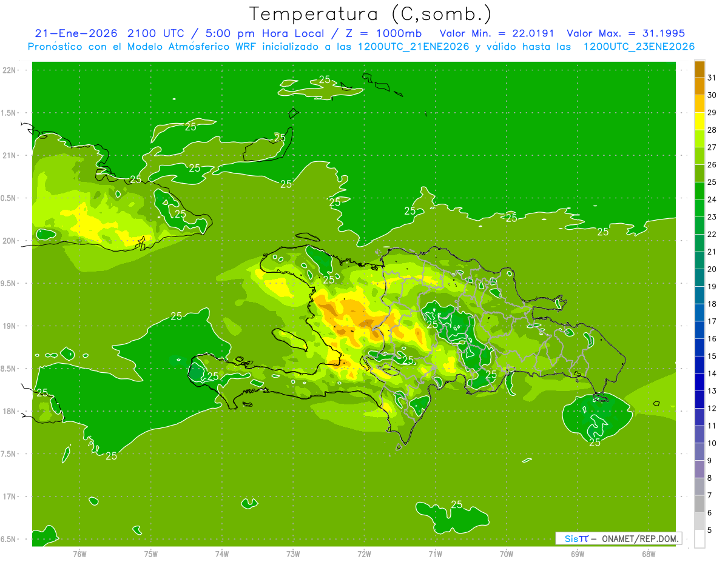Click the white legend swatch below 5

tap(699, 539)
